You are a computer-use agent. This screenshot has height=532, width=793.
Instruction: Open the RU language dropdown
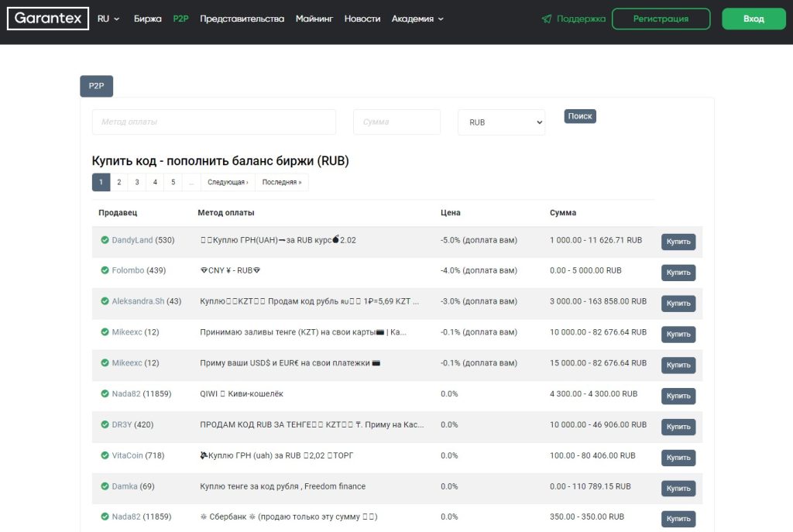[108, 19]
